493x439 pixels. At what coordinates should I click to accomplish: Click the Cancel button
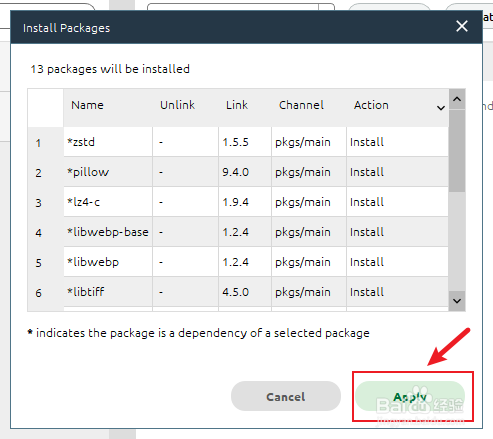(x=286, y=396)
